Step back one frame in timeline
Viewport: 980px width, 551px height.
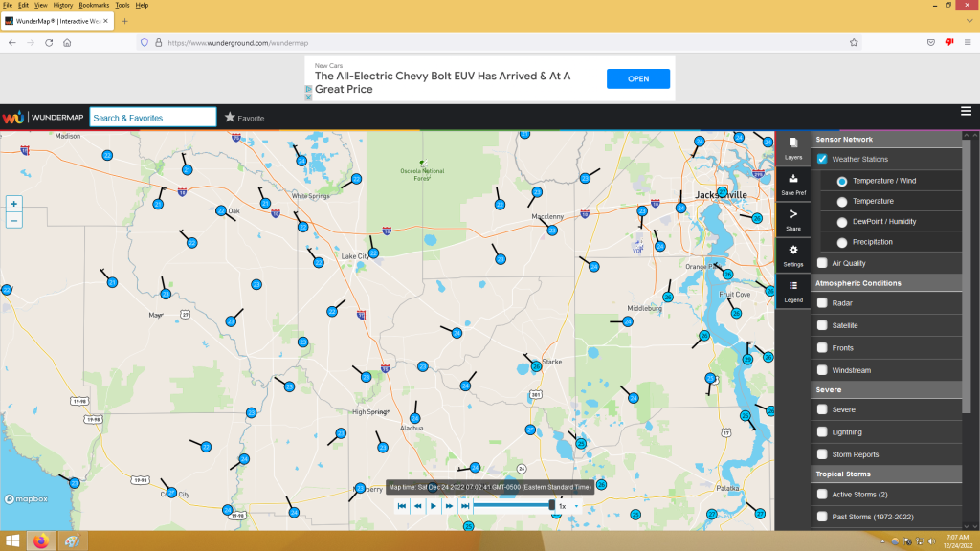click(417, 506)
